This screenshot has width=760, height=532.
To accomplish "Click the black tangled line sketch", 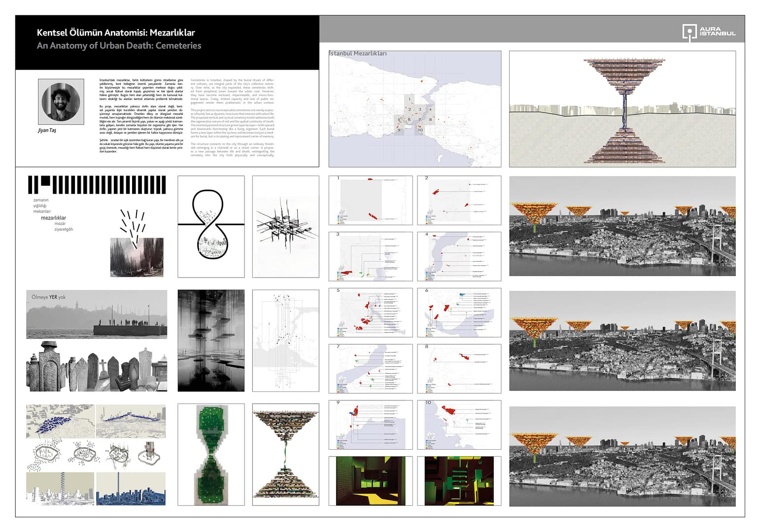I will pyautogui.click(x=285, y=226).
